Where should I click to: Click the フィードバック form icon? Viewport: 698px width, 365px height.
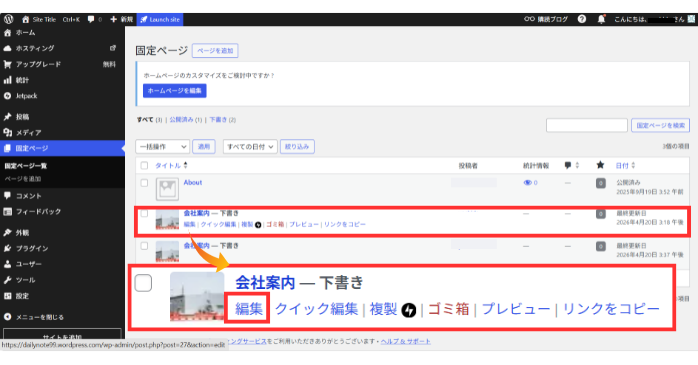click(8, 211)
